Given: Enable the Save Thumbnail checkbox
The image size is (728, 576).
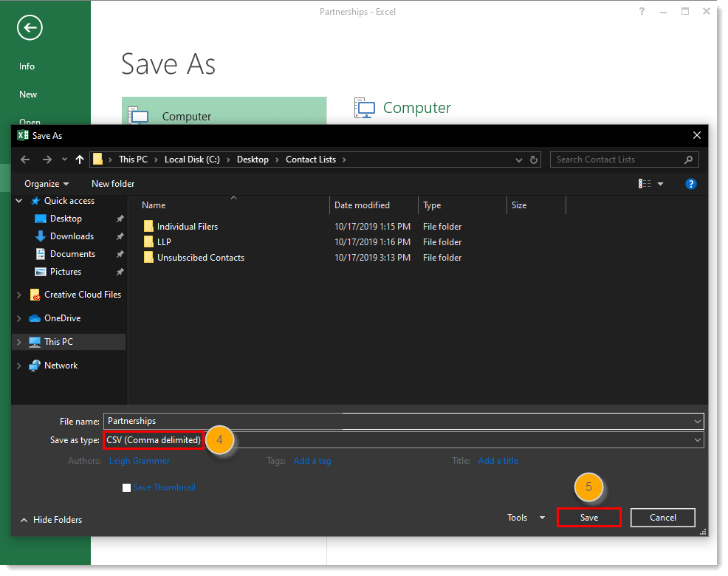Looking at the screenshot, I should [x=126, y=487].
